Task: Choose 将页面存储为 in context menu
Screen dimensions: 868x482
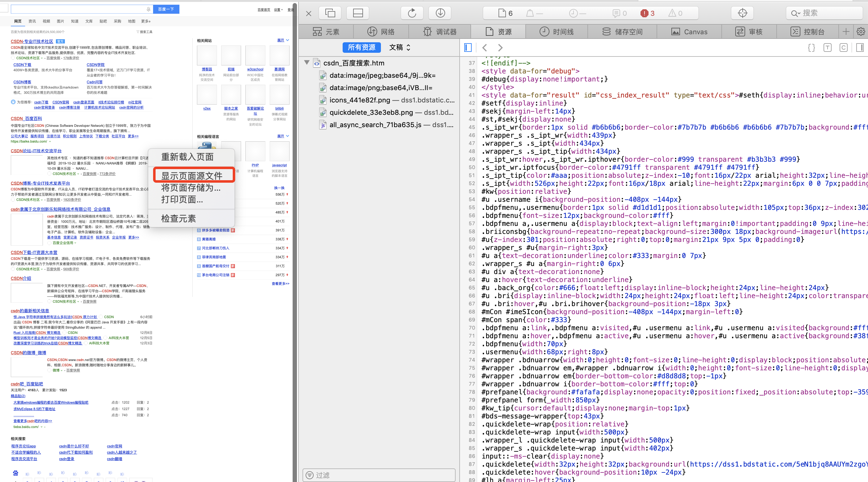Action: tap(191, 188)
